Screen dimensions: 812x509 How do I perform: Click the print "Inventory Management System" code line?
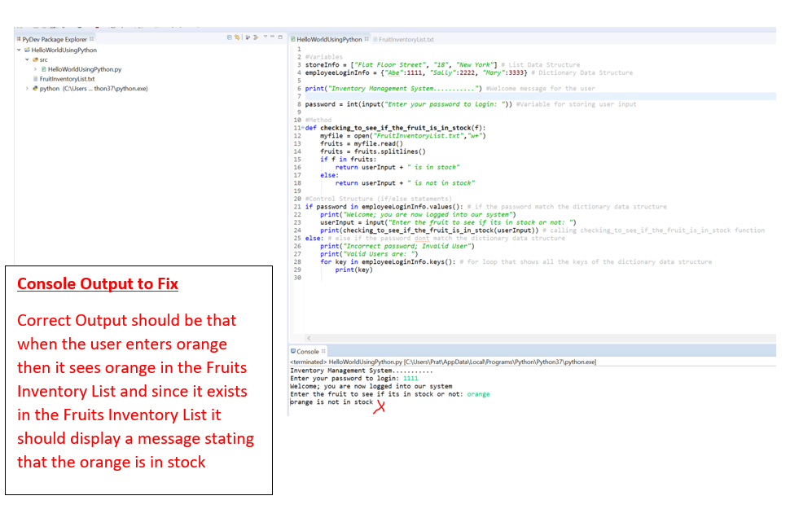click(x=393, y=89)
